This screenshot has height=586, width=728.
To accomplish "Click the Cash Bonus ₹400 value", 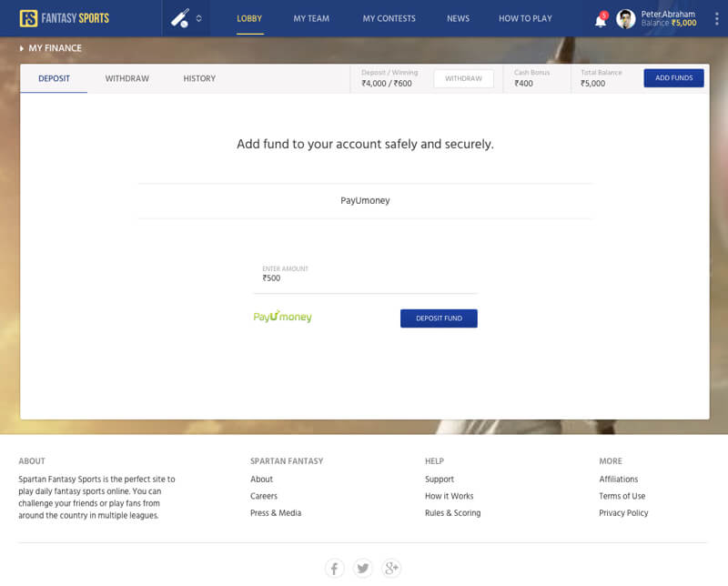I will click(x=524, y=84).
